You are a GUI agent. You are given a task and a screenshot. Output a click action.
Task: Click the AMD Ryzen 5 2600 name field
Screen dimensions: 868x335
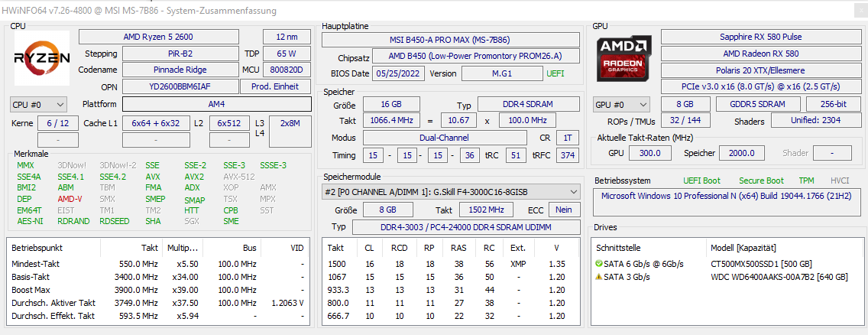coord(158,37)
